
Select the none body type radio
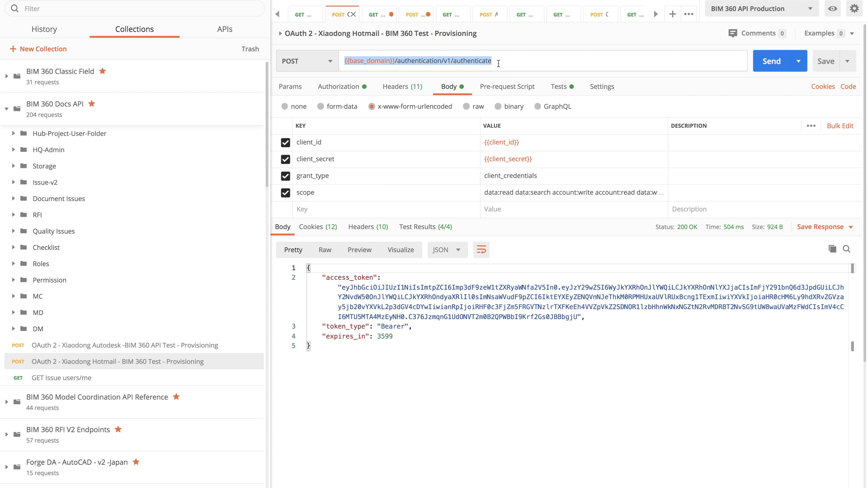point(285,106)
